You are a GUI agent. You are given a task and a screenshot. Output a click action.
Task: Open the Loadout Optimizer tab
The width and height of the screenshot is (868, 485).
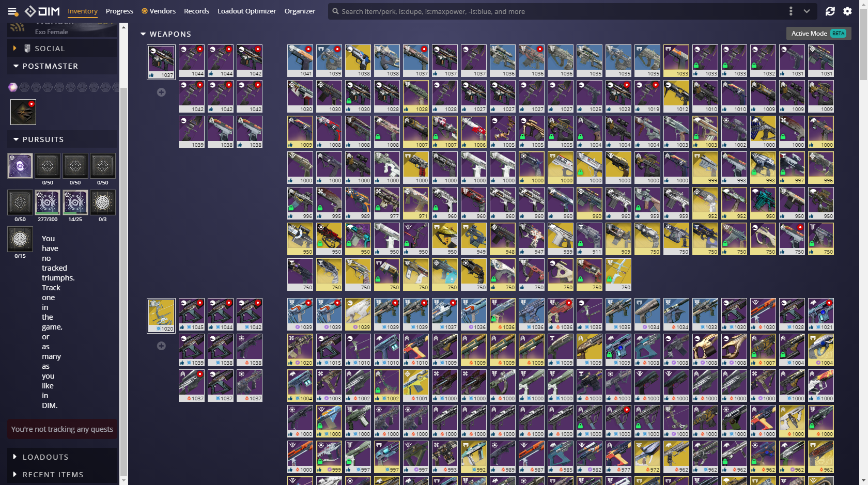click(x=246, y=11)
